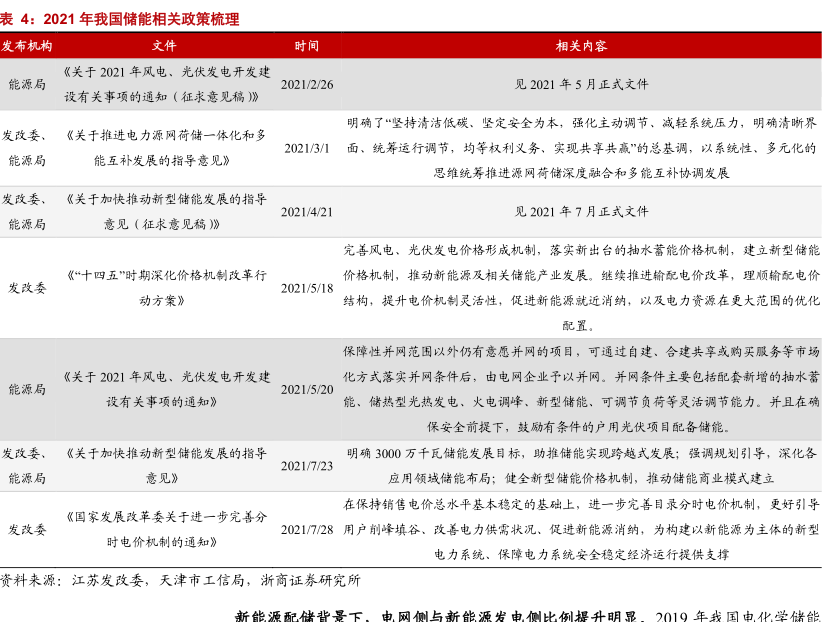Click the 电力源网荷储一体化 guidance document title
Viewport: 839px width, 622px height.
click(x=165, y=147)
